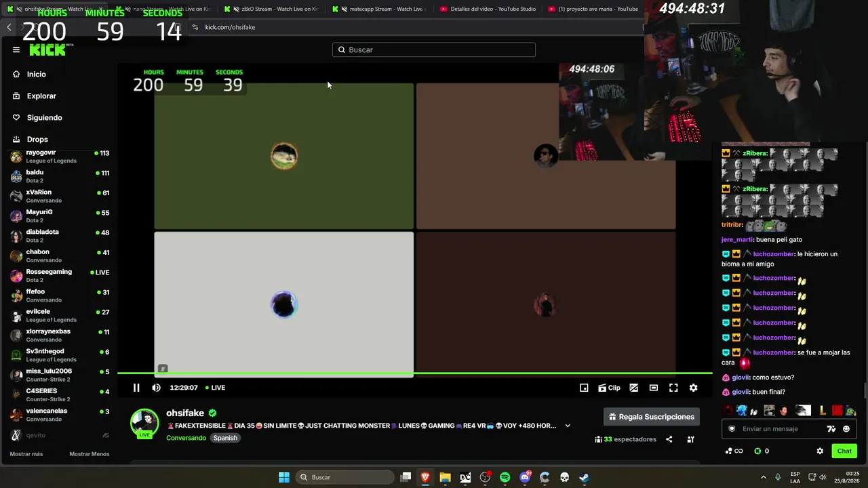
Task: Seek on the green stream progress bar
Action: click(415, 373)
